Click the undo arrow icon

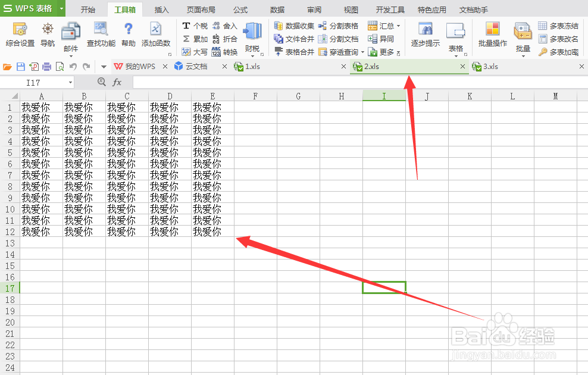(x=73, y=67)
